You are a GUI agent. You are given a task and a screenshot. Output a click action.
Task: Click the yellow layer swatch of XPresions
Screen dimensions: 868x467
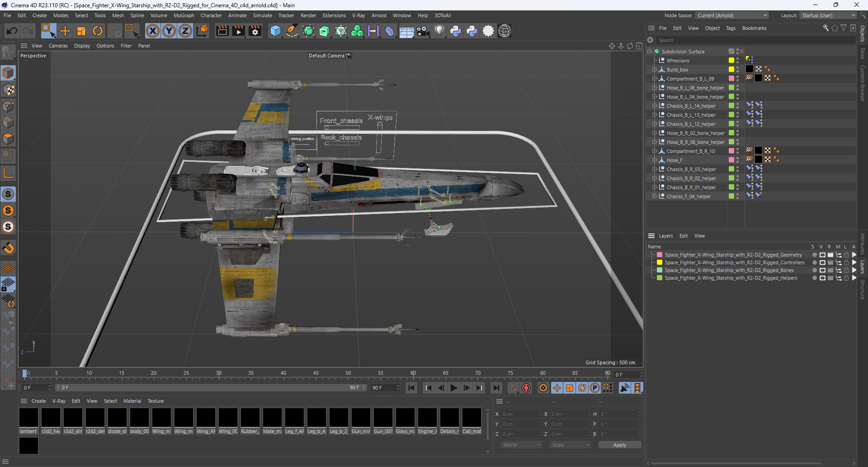coord(731,61)
